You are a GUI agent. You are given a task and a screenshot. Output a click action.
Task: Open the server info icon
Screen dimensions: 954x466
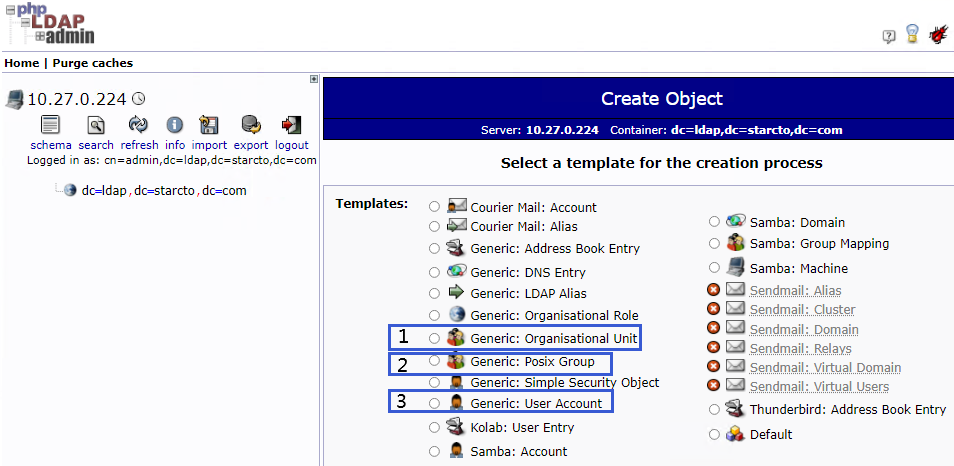pyautogui.click(x=175, y=125)
